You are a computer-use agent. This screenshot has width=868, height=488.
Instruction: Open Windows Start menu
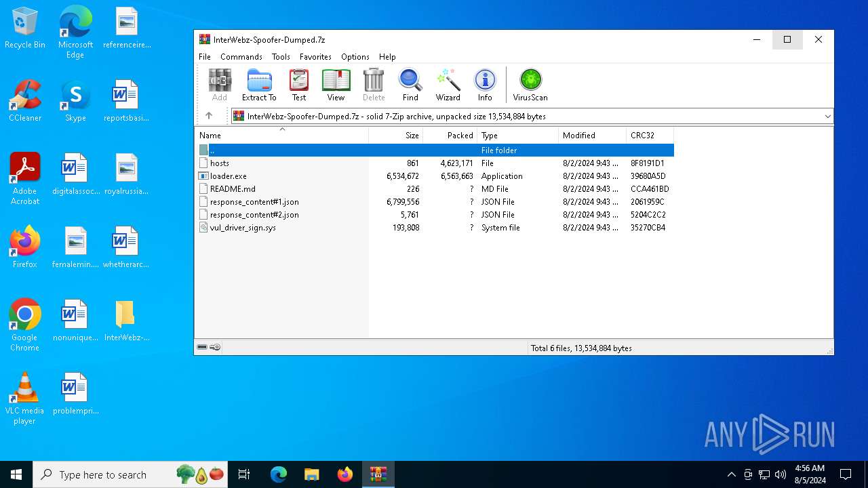16,474
